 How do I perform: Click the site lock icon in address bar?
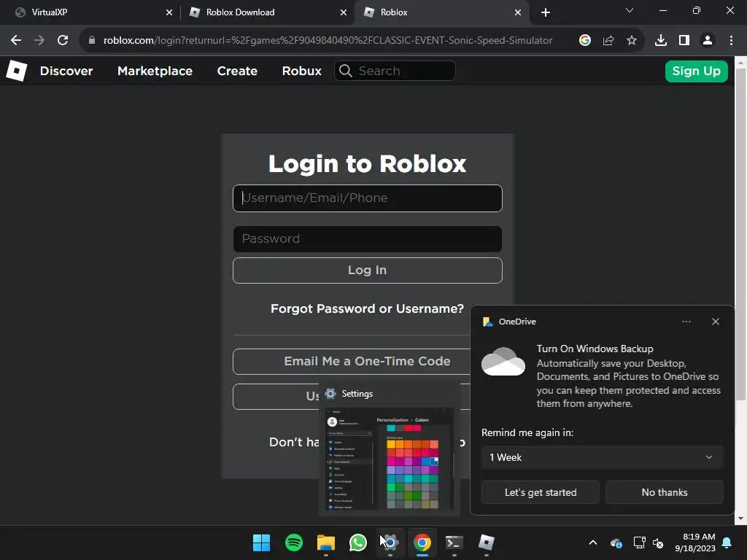(x=92, y=41)
